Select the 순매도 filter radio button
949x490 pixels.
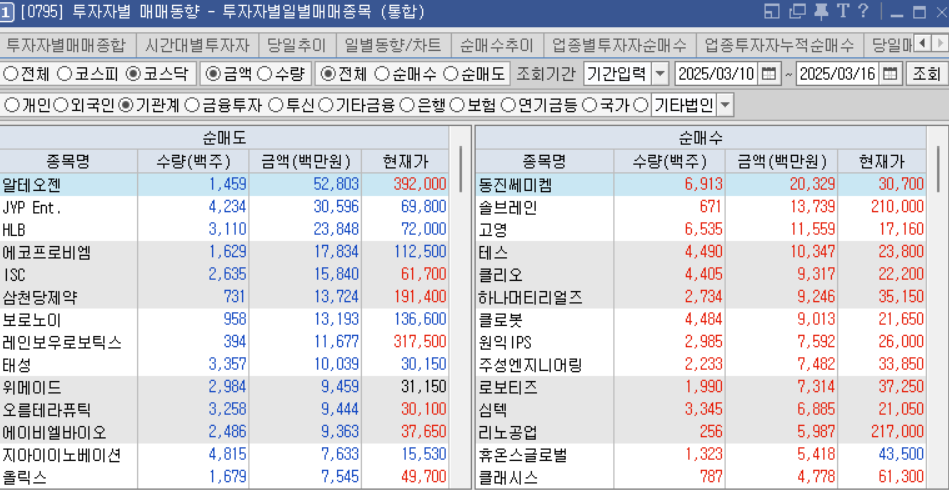point(450,74)
